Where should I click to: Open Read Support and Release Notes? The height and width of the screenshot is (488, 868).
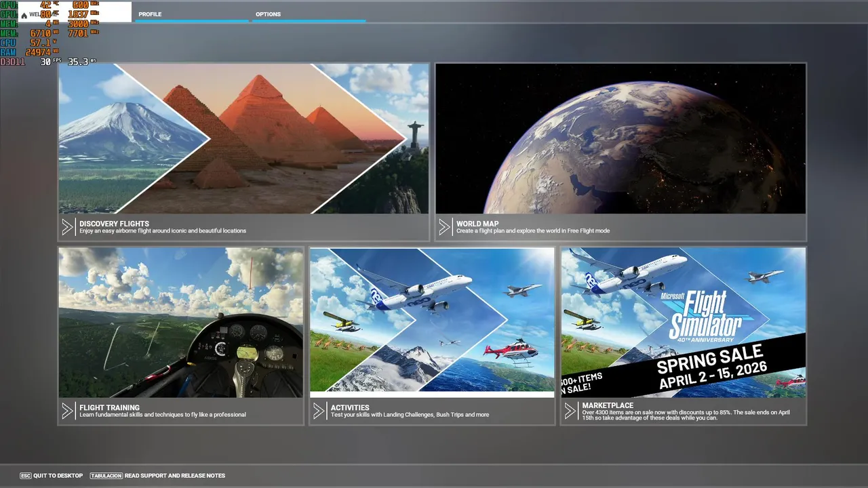[175, 476]
